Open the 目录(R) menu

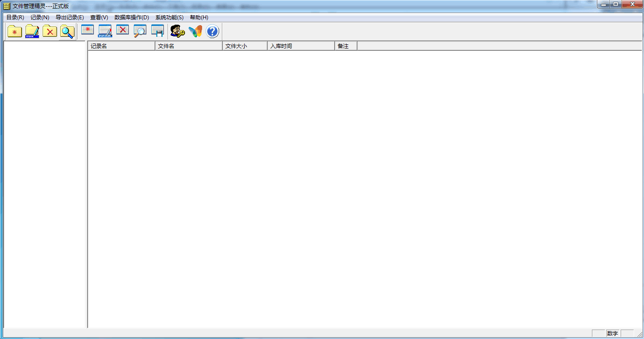click(x=15, y=18)
